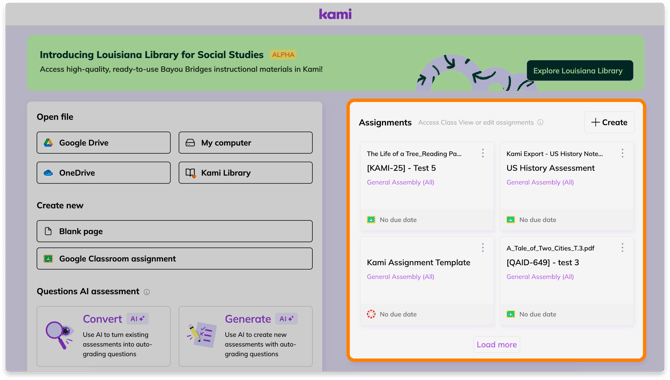
Task: Click the Kami logo in header
Action: tap(335, 14)
